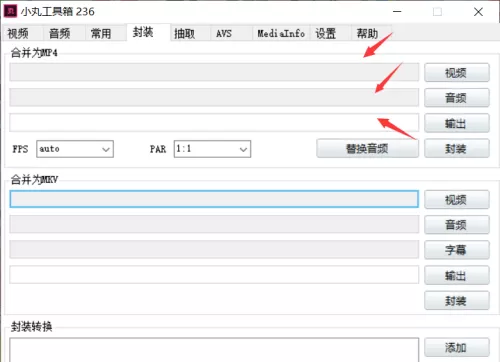Click the 封装转换 file list box
The image size is (500, 362).
click(214, 350)
